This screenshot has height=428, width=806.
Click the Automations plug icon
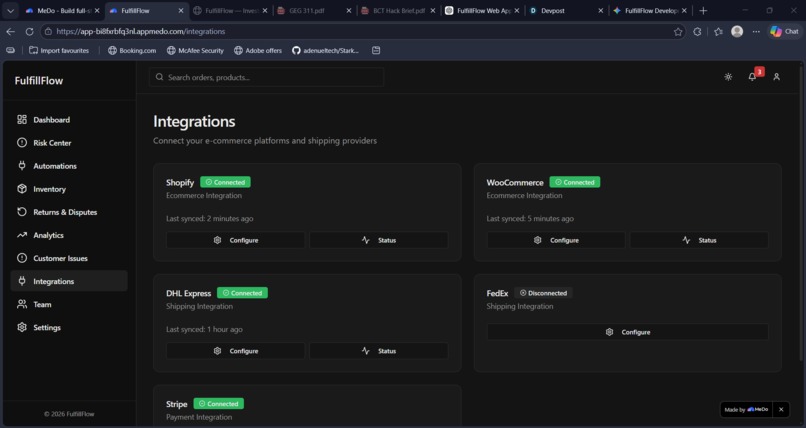(x=22, y=166)
